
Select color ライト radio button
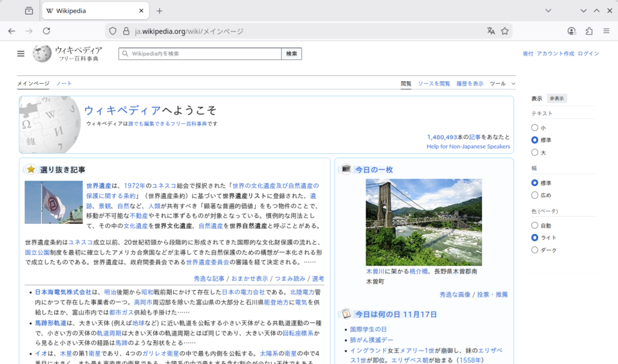point(535,237)
